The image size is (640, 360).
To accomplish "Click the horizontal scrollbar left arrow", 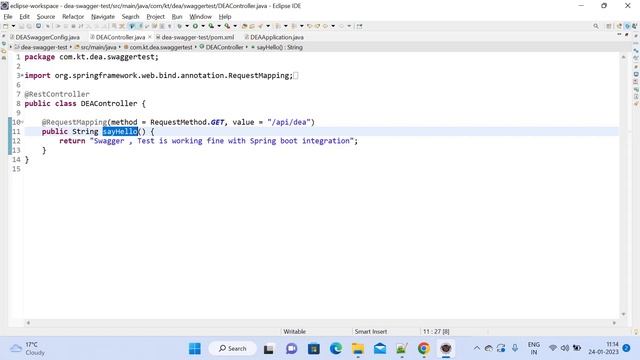I will coord(28,323).
